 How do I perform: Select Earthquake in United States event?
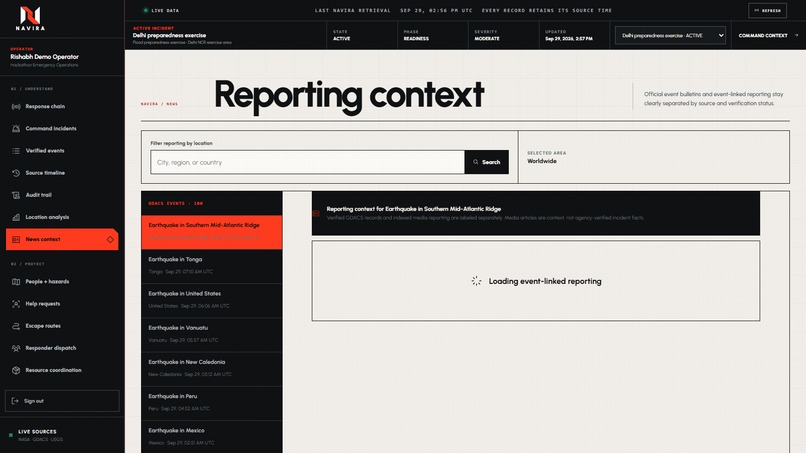point(212,300)
